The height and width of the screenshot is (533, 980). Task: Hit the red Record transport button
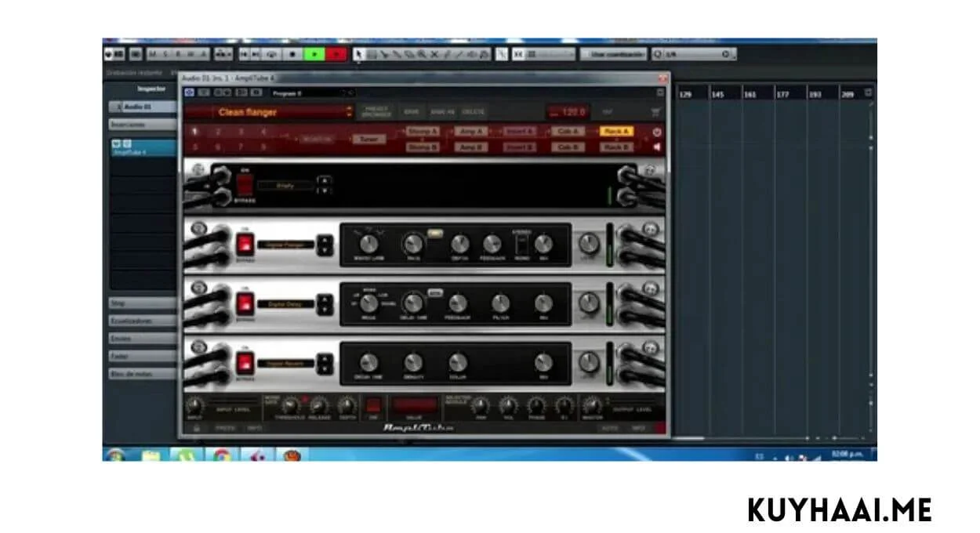pyautogui.click(x=336, y=54)
